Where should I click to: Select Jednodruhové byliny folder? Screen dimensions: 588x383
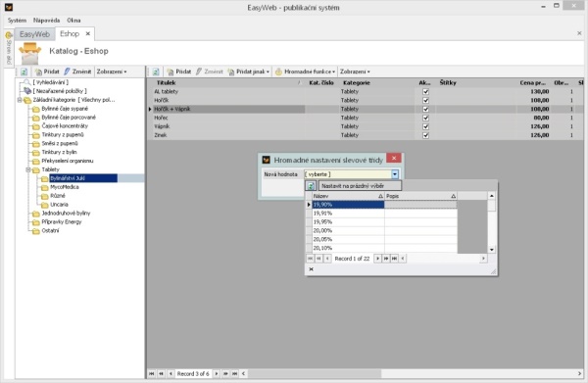tap(66, 213)
